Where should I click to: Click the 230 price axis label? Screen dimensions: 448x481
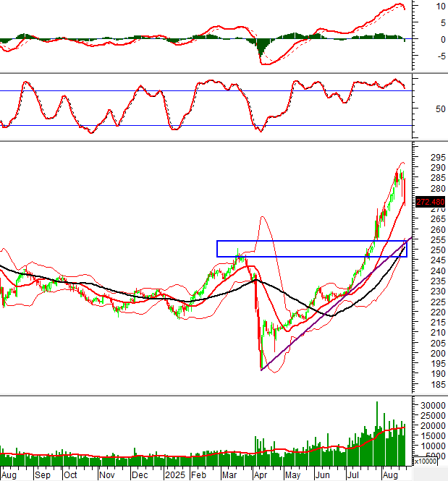point(438,291)
